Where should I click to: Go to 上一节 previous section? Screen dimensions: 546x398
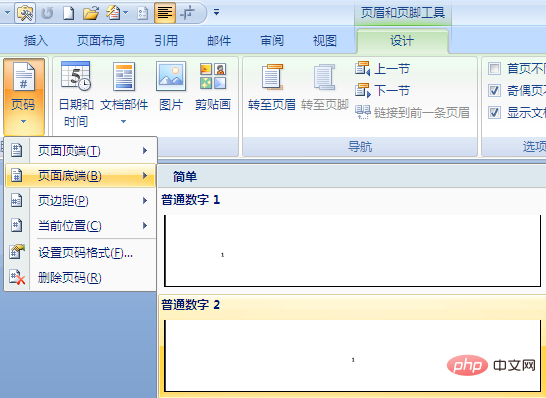(382, 69)
